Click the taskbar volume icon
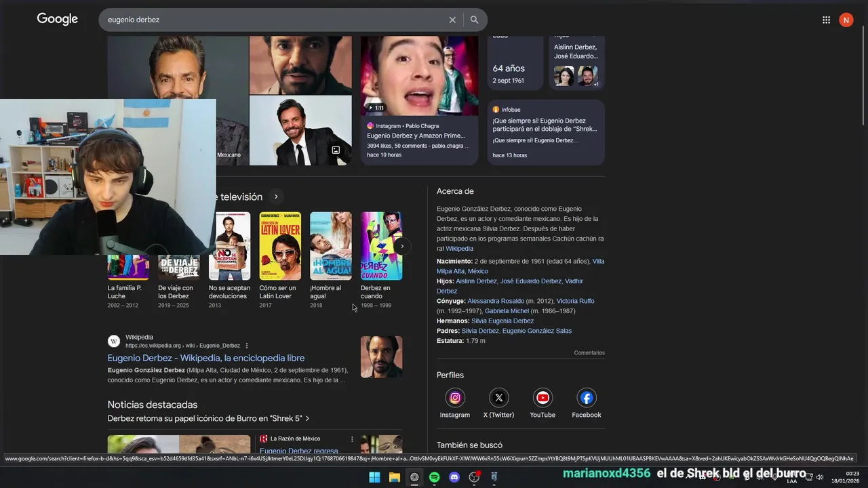Screen dimensions: 868x488 click(x=819, y=477)
